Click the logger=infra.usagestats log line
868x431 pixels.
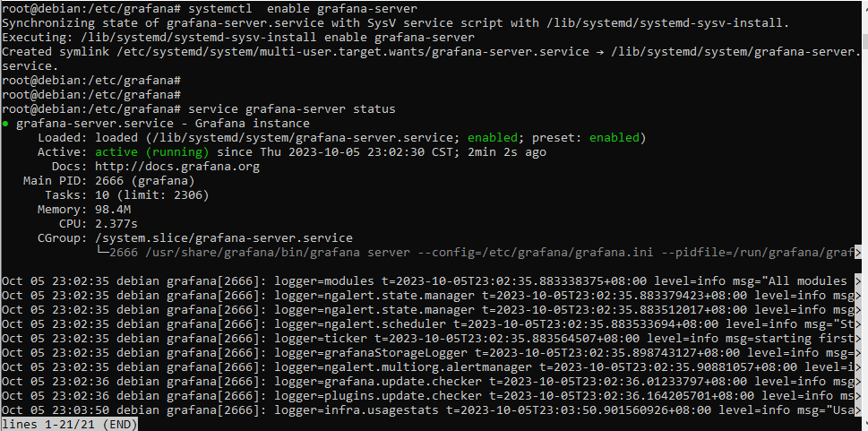(432, 410)
